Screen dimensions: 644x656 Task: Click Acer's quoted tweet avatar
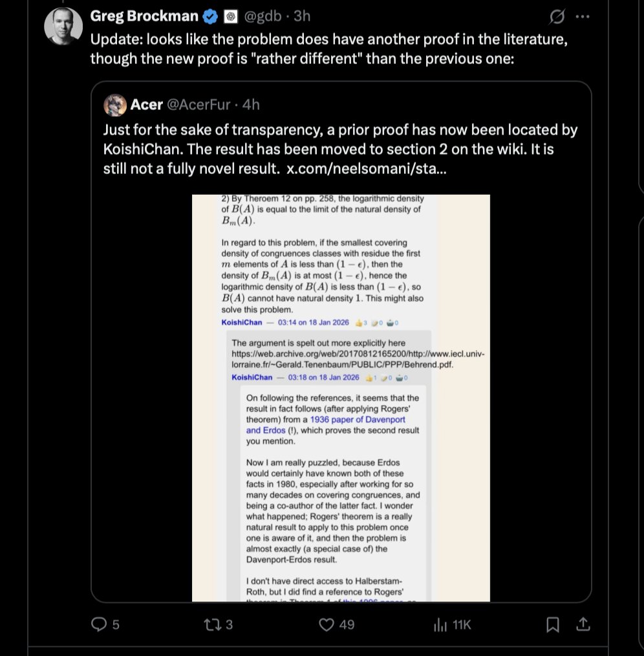tap(115, 105)
